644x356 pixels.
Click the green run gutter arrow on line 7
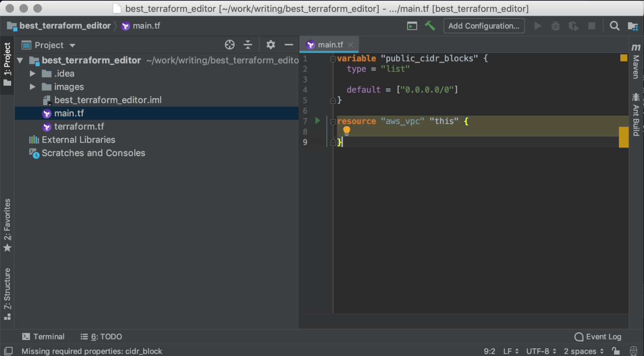318,121
